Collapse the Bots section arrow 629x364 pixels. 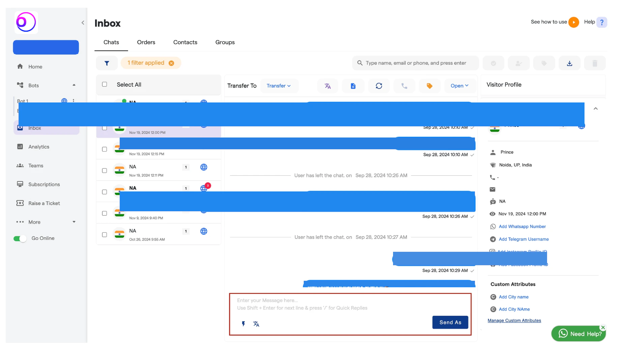(x=74, y=85)
